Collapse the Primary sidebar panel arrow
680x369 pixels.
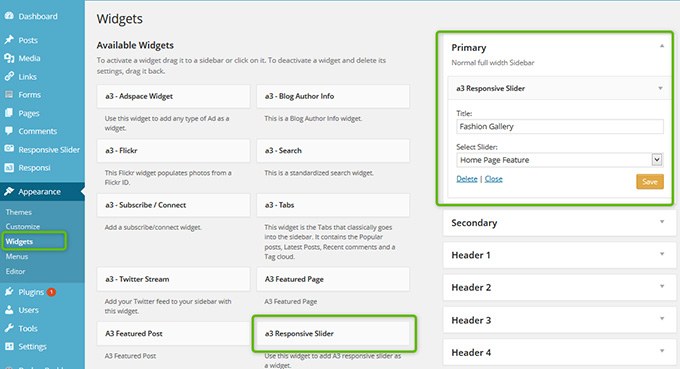[x=662, y=46]
